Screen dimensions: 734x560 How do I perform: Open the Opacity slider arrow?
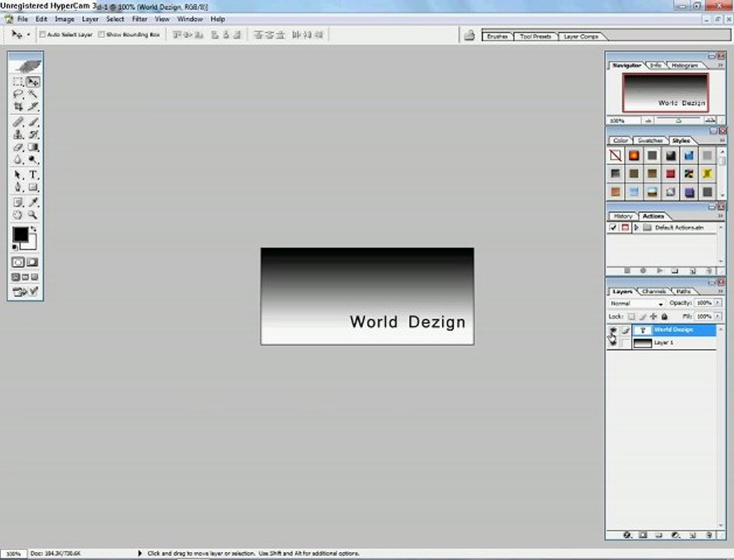718,303
